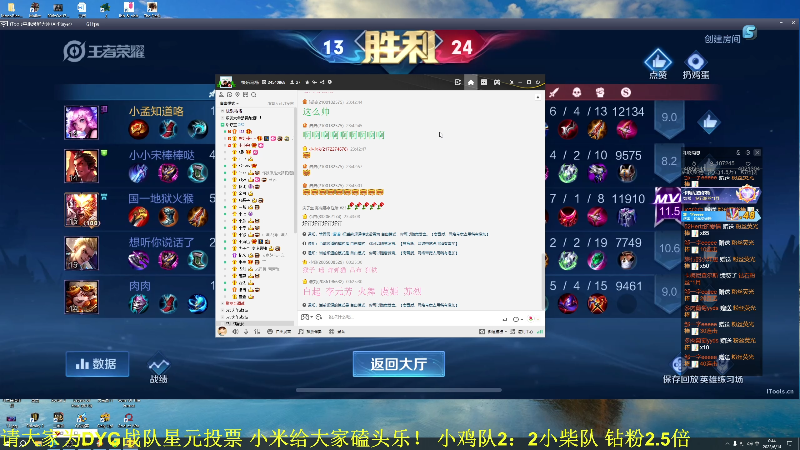800x450 pixels.
Task: Click 创建房间 create room
Action: (x=722, y=39)
